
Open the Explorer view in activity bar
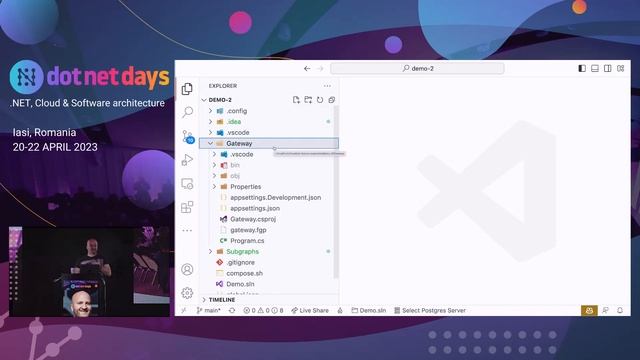click(x=187, y=89)
